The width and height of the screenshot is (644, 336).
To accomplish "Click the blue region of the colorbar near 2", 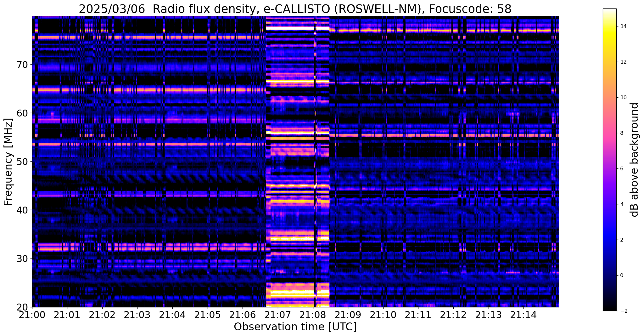I will (609, 240).
